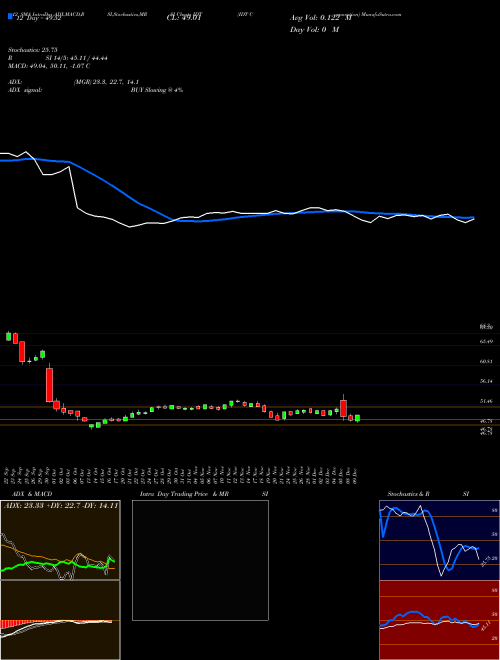Click the 60.81 price axis label
Viewport: 500px width, 660px height.
(x=486, y=361)
